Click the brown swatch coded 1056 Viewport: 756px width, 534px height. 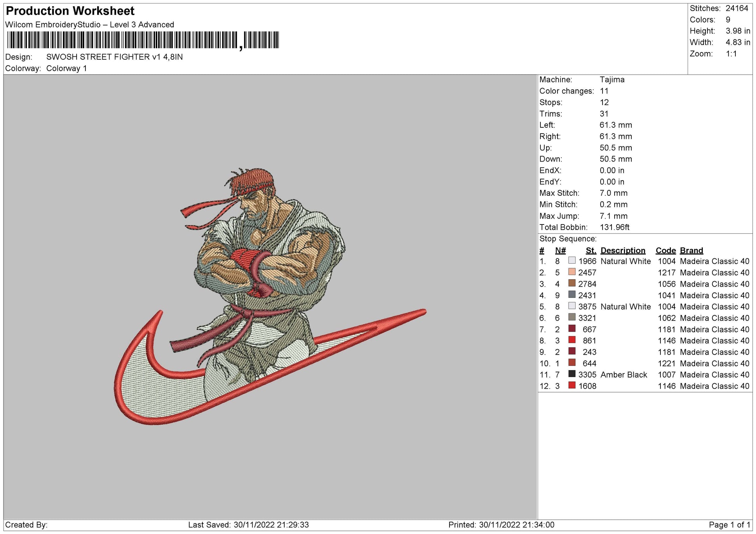pos(572,283)
